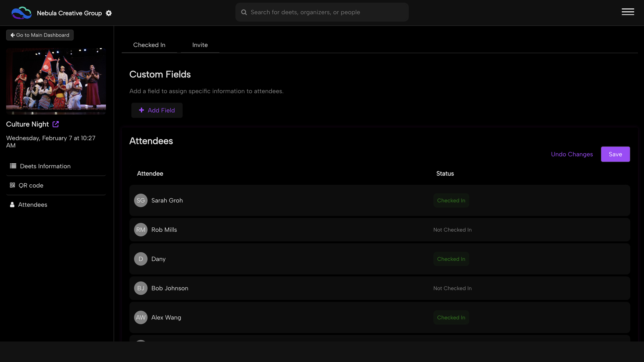
Task: Toggle Rob Mills' Not Checked In status
Action: [x=452, y=230]
